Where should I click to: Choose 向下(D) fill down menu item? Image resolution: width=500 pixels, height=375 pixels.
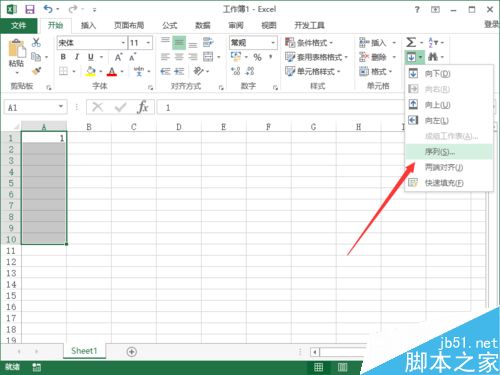(x=449, y=73)
